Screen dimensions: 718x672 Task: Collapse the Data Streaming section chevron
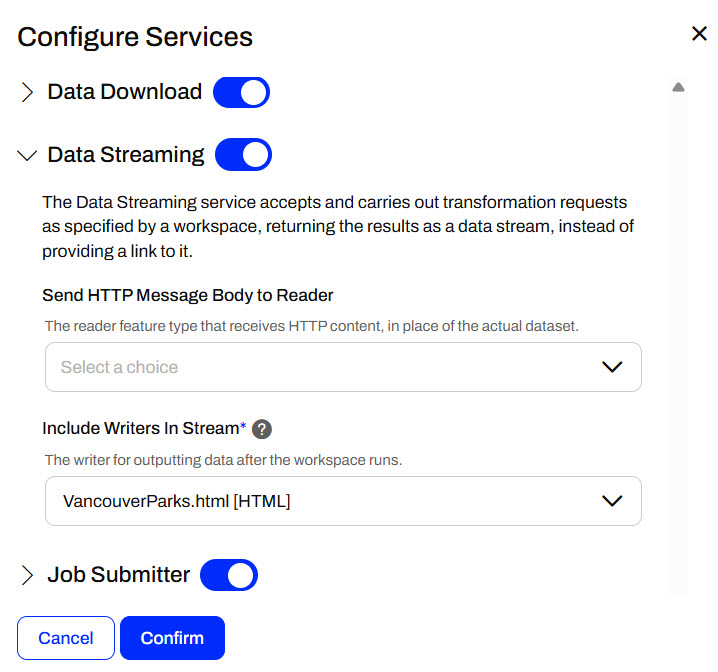[x=27, y=156]
